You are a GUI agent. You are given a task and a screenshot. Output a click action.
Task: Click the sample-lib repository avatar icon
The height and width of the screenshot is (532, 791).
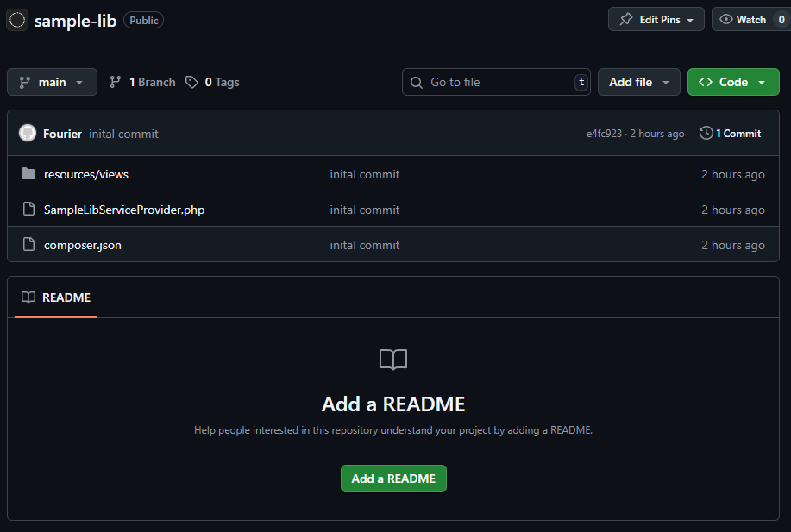point(17,20)
